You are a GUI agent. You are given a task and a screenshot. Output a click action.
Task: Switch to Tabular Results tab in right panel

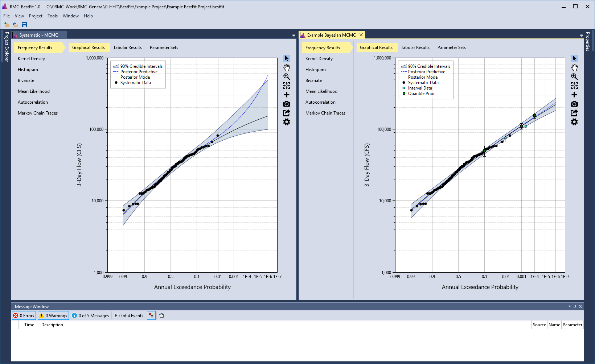tap(415, 47)
